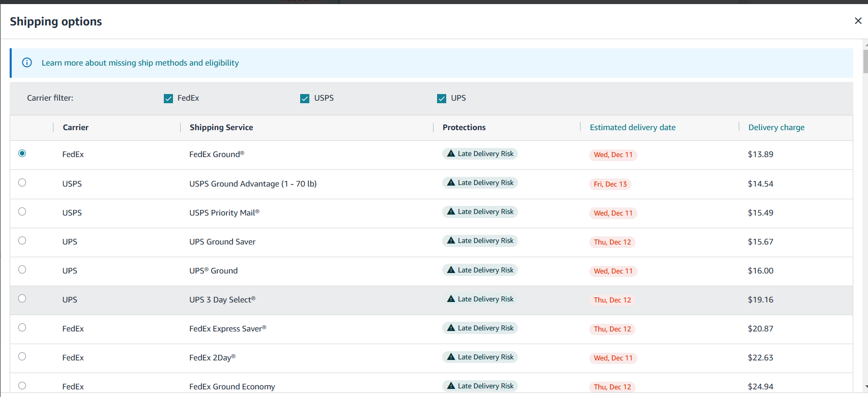This screenshot has height=397, width=868.
Task: Select the UPS Ground radio button
Action: coord(22,269)
